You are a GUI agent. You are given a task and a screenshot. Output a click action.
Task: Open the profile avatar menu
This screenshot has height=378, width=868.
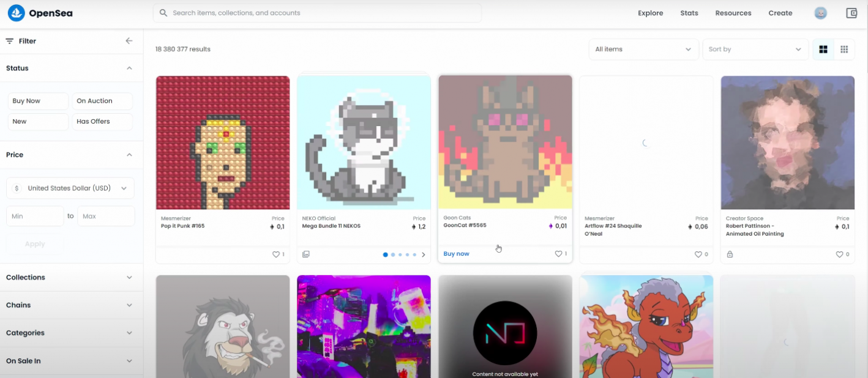point(820,13)
